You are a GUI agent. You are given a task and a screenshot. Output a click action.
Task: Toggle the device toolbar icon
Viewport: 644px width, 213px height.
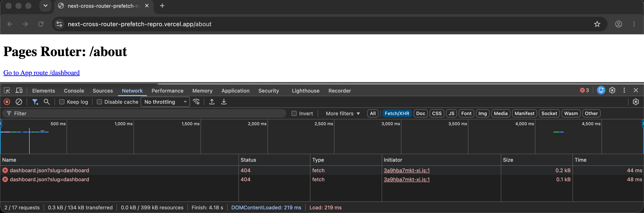point(19,90)
